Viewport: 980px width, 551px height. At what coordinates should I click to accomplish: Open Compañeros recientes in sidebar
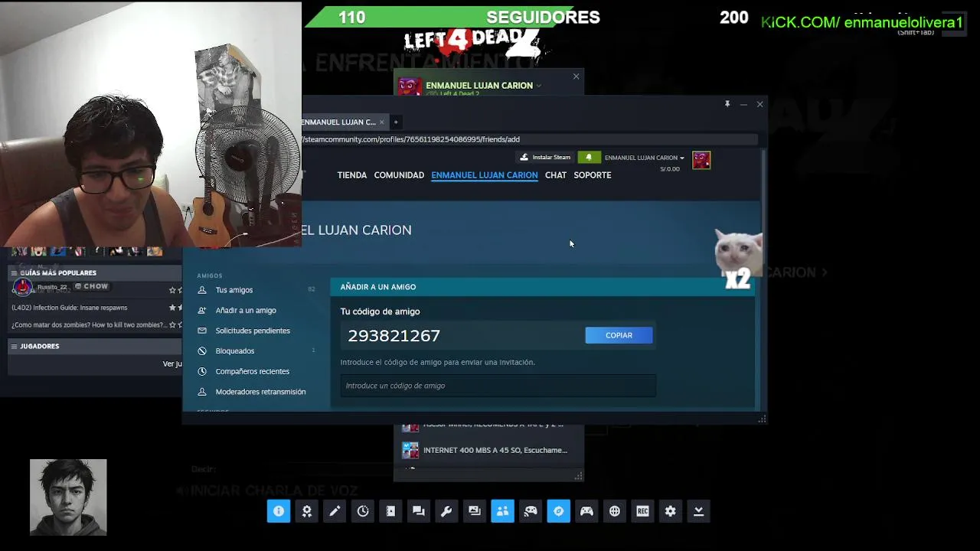click(253, 371)
